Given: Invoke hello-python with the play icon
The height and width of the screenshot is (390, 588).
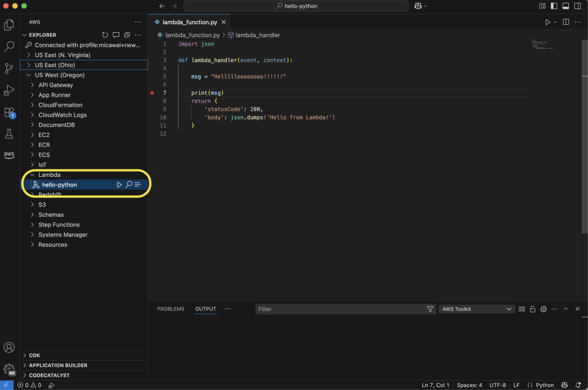Looking at the screenshot, I should coord(119,185).
